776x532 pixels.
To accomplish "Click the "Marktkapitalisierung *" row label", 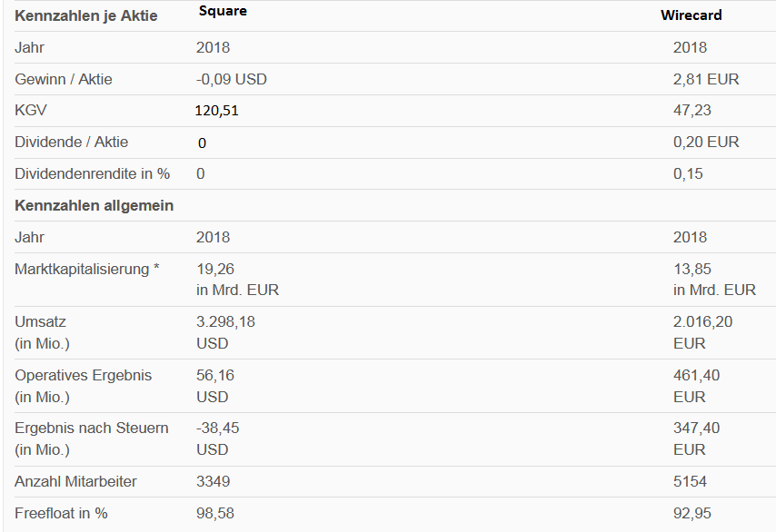I will (x=87, y=269).
